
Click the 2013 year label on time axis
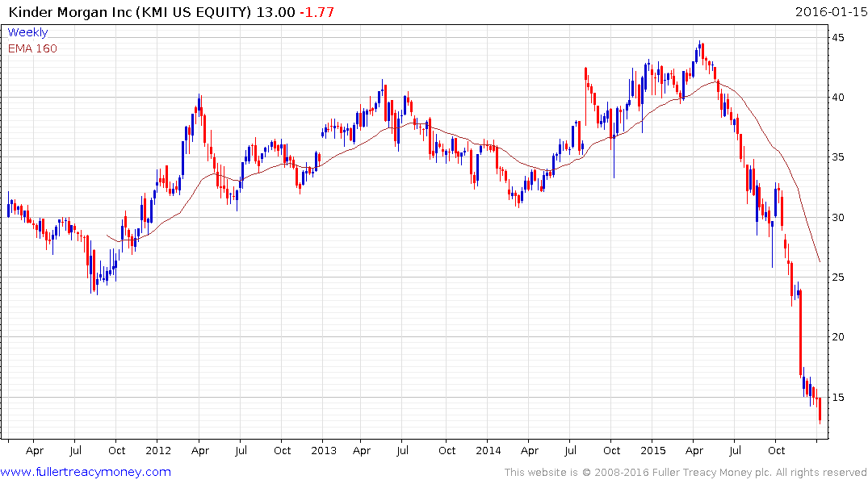click(323, 450)
